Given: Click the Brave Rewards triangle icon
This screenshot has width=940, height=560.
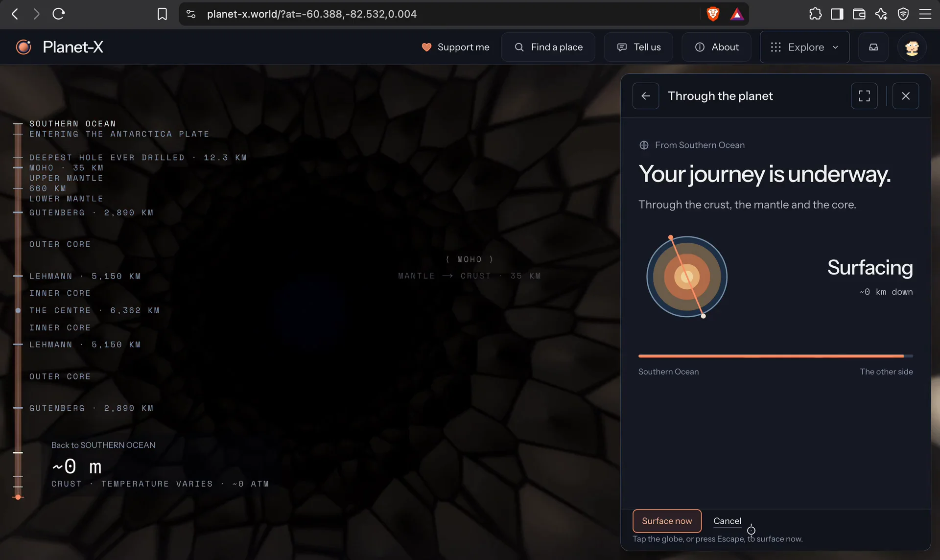Looking at the screenshot, I should pyautogui.click(x=737, y=14).
